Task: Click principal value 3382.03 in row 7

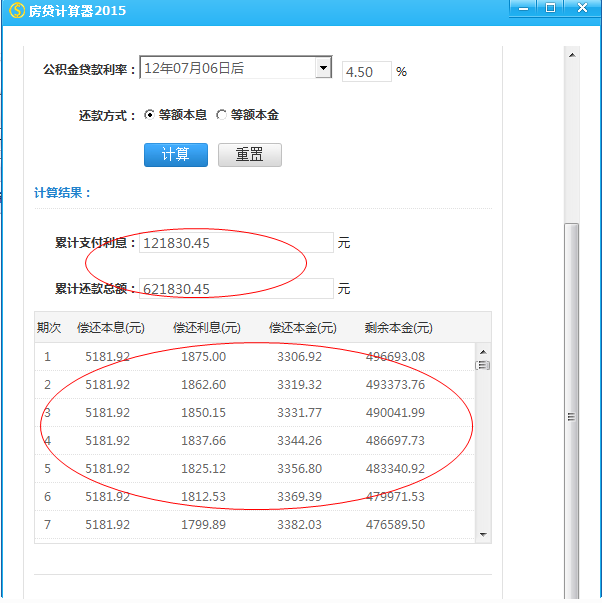Action: (x=299, y=525)
